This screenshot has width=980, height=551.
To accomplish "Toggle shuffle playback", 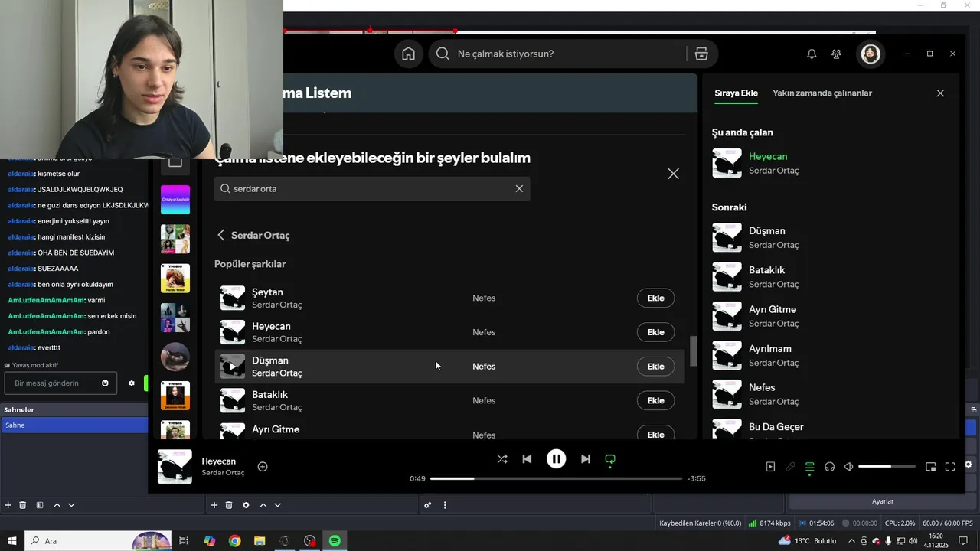I will tap(502, 459).
